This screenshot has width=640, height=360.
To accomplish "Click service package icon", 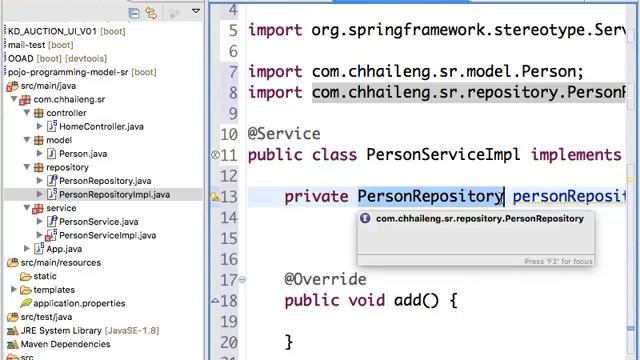I will click(x=38, y=209).
